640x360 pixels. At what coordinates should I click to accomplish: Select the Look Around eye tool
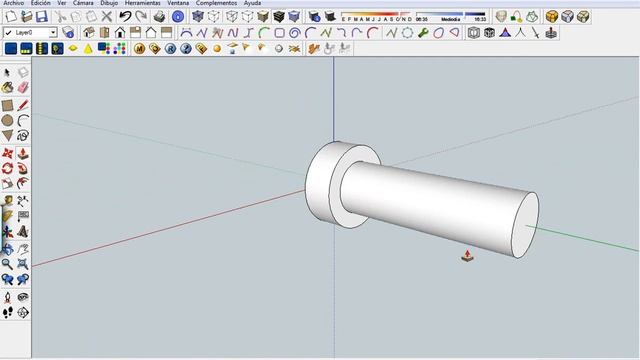pyautogui.click(x=23, y=298)
